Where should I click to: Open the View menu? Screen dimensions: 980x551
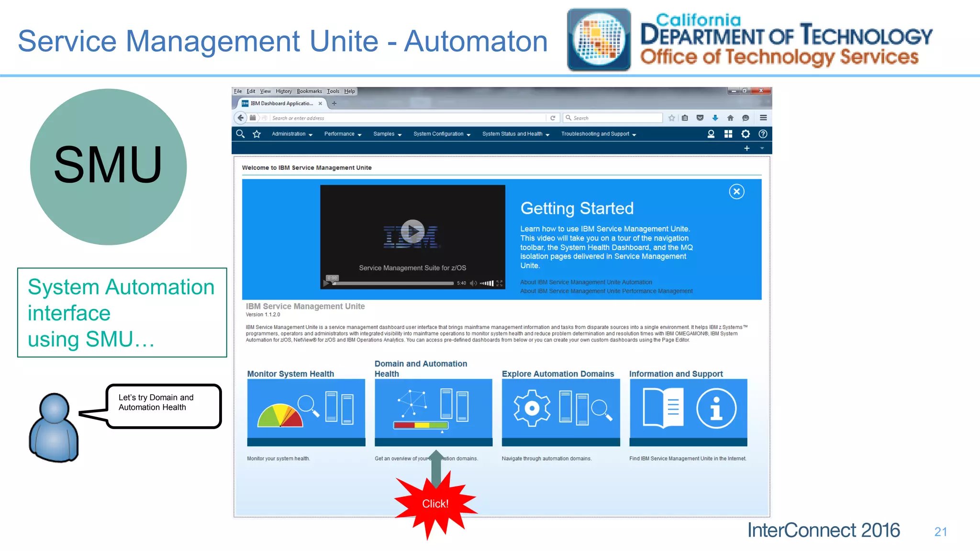265,91
